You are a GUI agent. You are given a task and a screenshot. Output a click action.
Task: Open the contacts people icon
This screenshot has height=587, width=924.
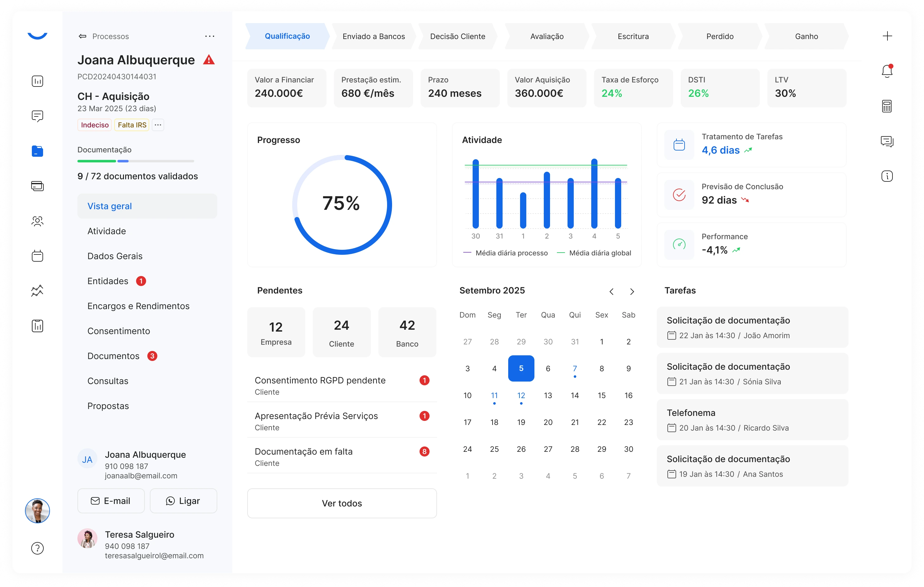coord(37,221)
